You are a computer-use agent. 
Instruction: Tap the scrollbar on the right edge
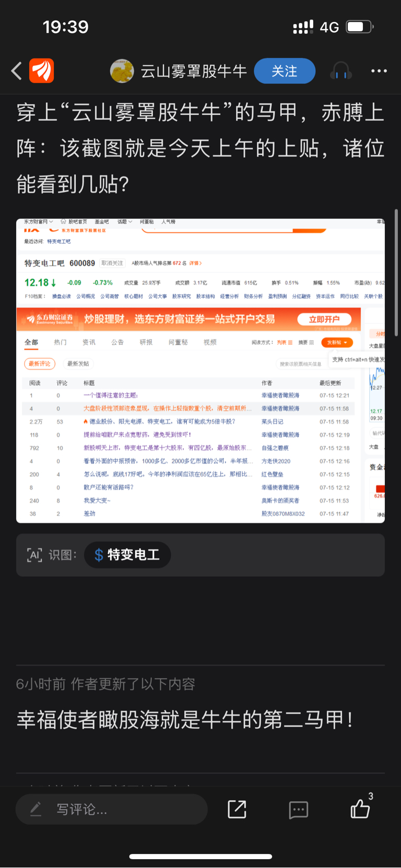coord(397,271)
